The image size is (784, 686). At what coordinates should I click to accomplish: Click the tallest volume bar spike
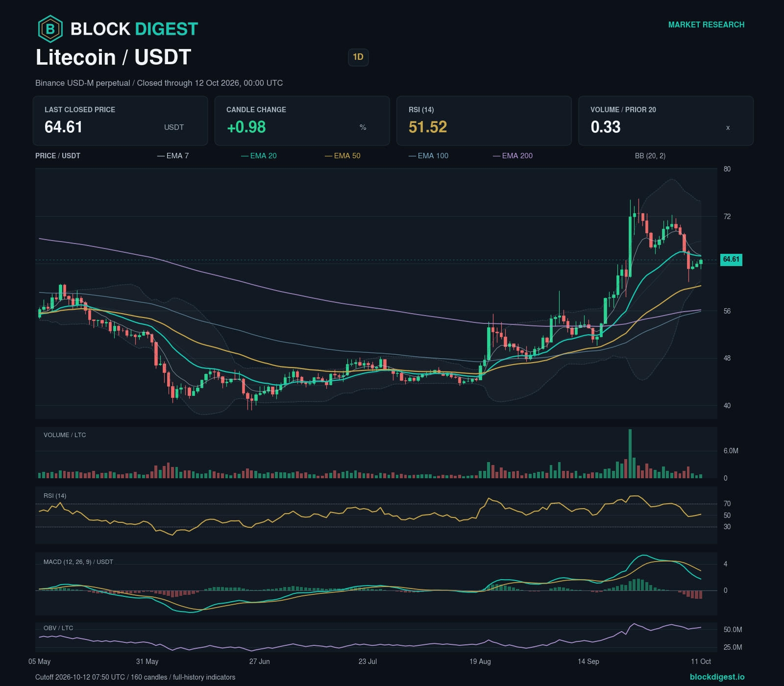[630, 454]
